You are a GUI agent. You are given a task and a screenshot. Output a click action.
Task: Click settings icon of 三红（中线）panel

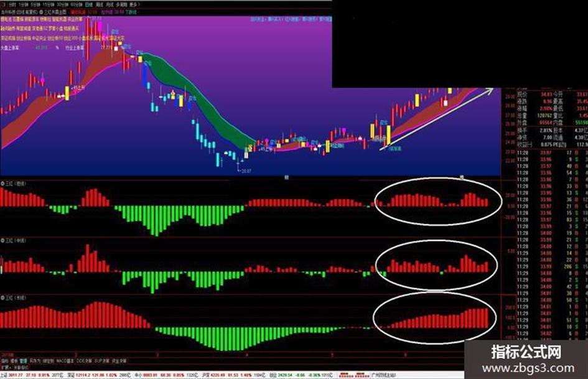2,240
